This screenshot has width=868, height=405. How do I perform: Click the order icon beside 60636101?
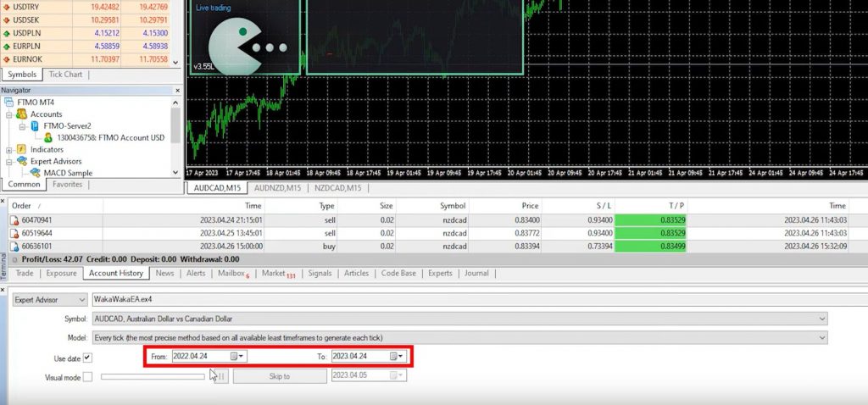pos(14,247)
